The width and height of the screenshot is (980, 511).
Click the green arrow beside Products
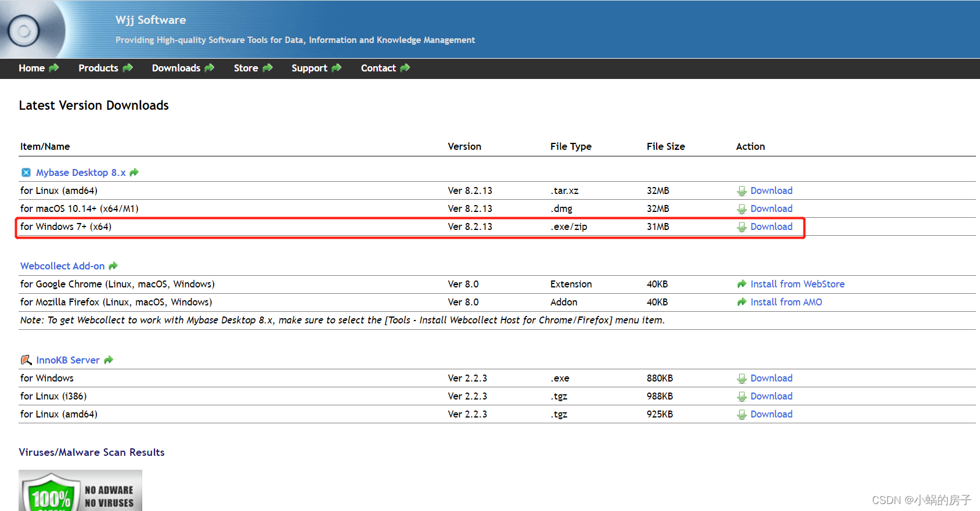(128, 68)
